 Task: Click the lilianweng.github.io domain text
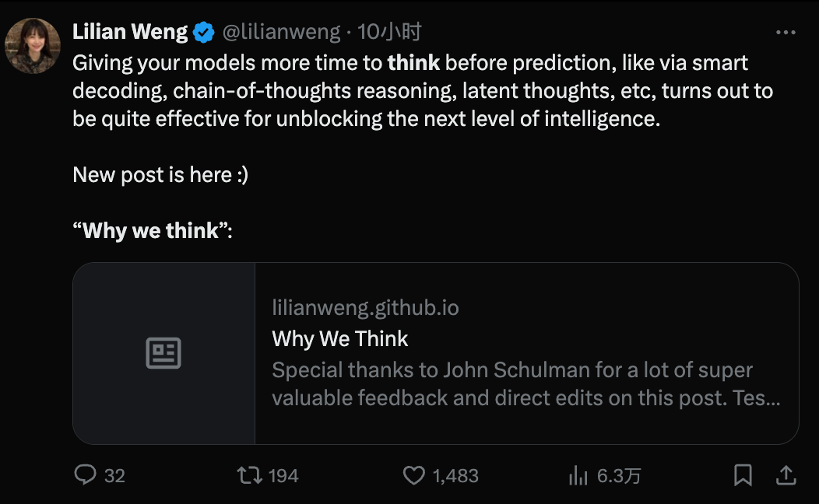(x=365, y=308)
